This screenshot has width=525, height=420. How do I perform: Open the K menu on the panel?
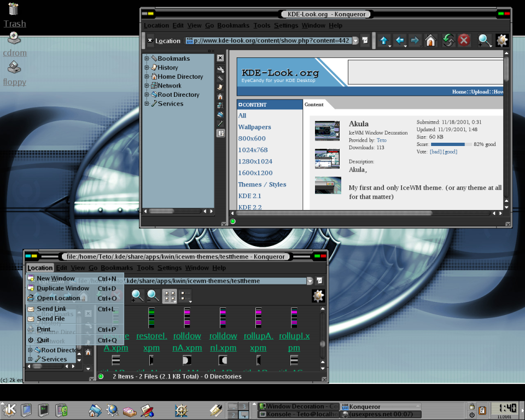(9, 409)
